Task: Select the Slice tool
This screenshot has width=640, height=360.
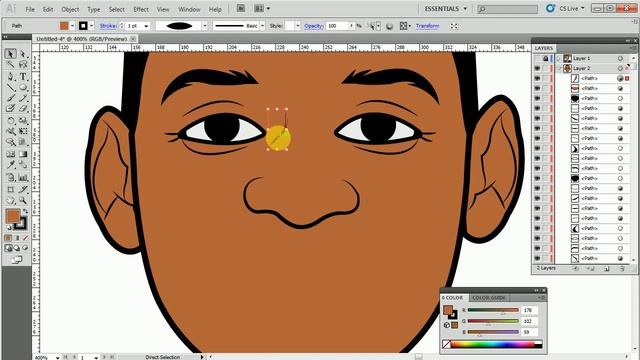Action: 23,189
